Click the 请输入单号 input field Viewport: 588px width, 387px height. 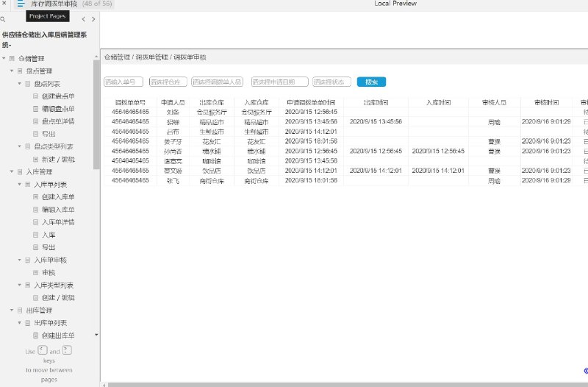[x=123, y=82]
